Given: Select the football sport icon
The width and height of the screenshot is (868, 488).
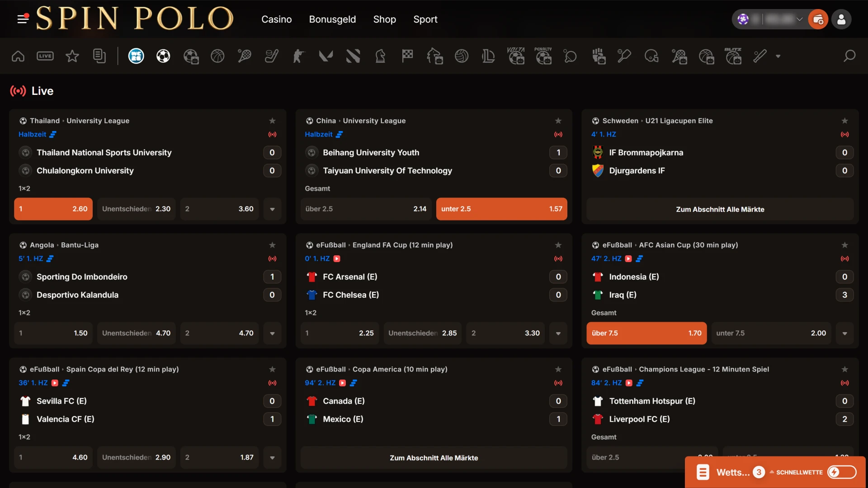Looking at the screenshot, I should [163, 56].
